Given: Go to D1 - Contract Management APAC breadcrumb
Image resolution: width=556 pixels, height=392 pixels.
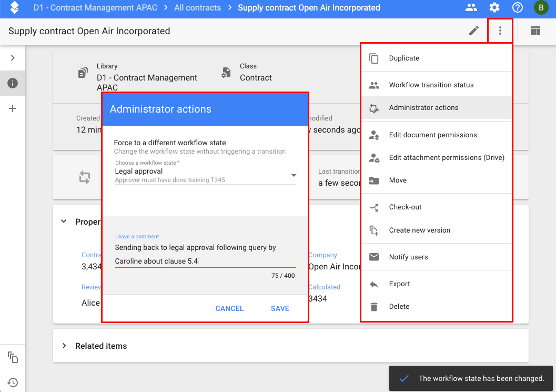Looking at the screenshot, I should click(95, 8).
